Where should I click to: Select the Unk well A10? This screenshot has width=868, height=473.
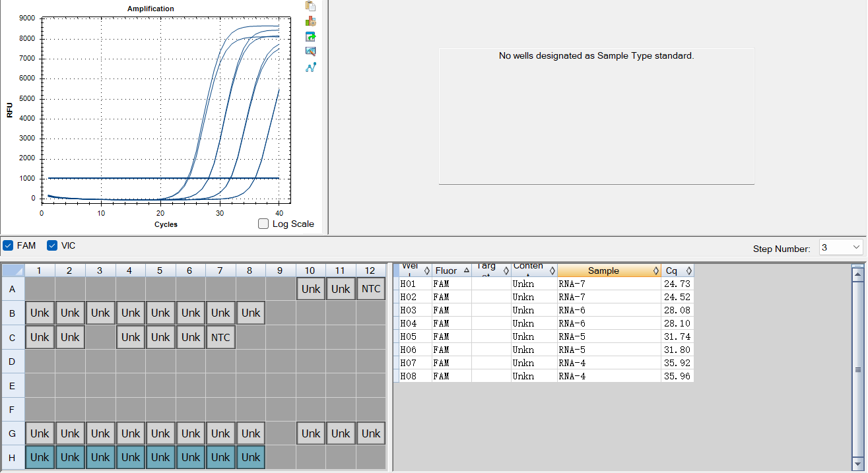(311, 289)
